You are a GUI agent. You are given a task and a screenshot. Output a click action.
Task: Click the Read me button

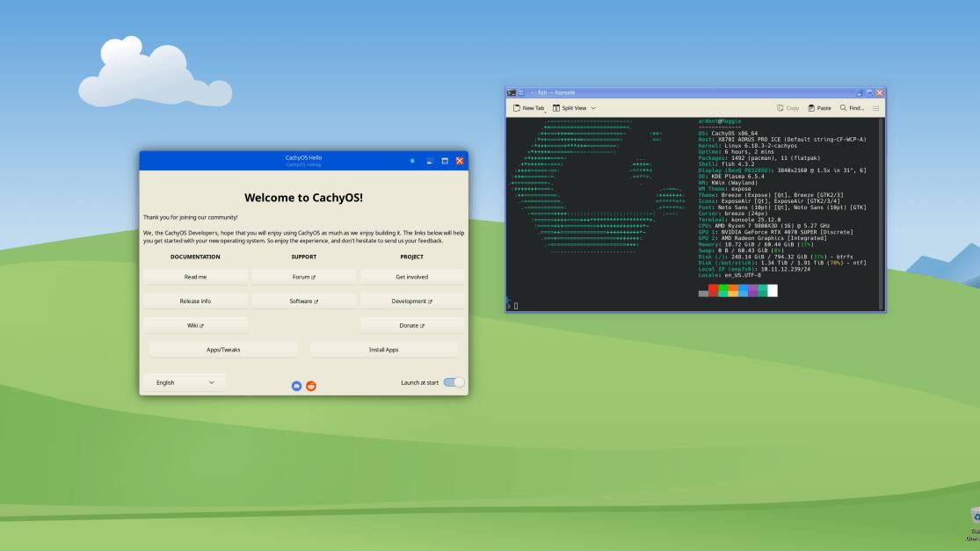point(195,276)
